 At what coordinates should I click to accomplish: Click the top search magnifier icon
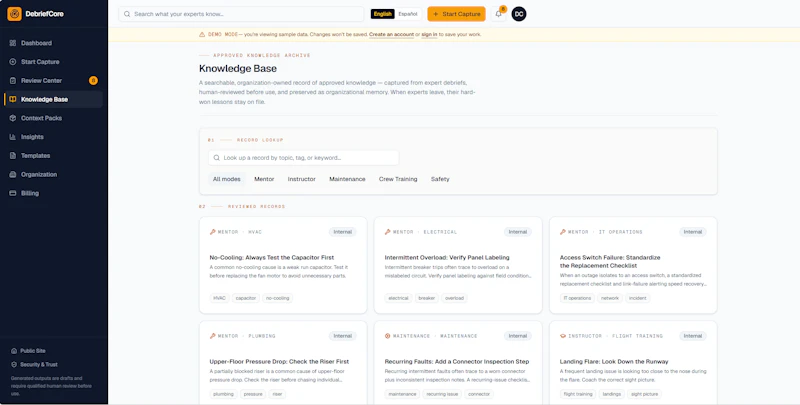click(127, 14)
